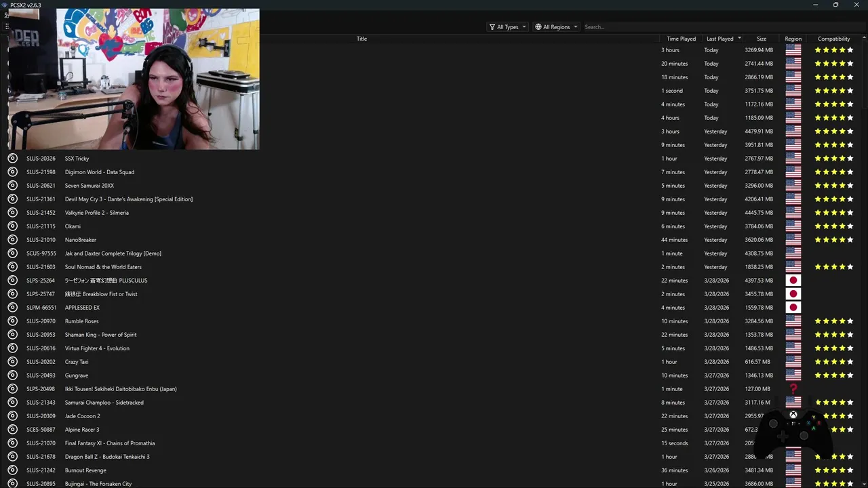Select Samurai Champloo - Sidetracked game title
The height and width of the screenshot is (488, 868).
coord(104,403)
